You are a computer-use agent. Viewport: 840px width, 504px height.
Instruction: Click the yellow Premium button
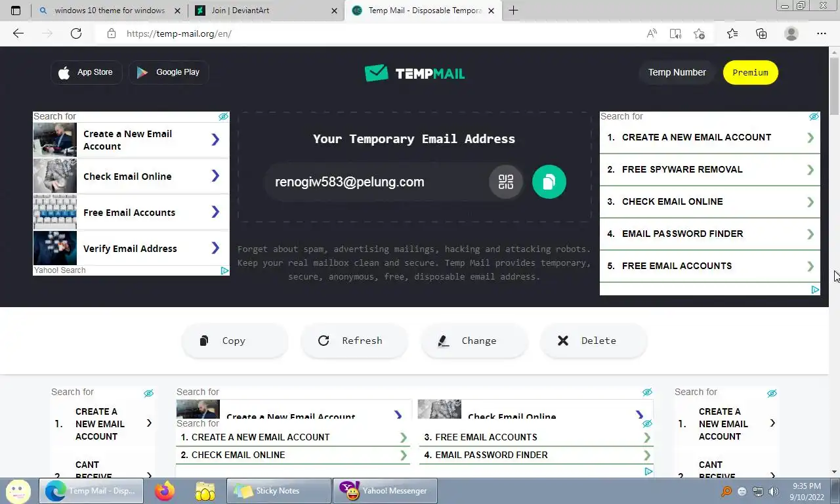750,72
